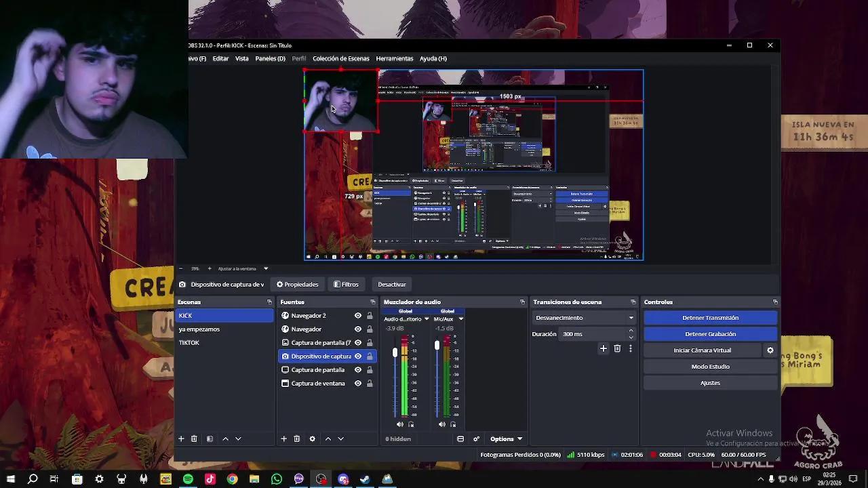The width and height of the screenshot is (868, 488).
Task: Select the TIKTOK scene
Action: [x=189, y=342]
